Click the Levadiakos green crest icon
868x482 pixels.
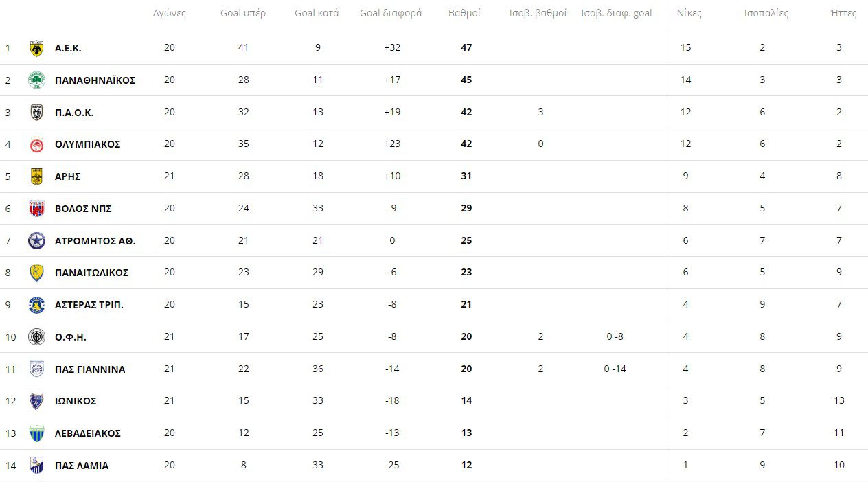click(36, 433)
